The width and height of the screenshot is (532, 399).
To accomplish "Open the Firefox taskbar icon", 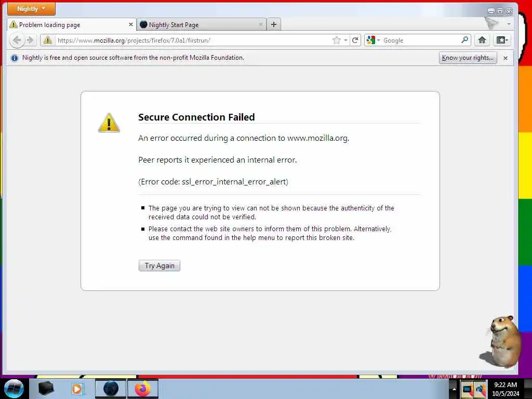I will click(143, 389).
